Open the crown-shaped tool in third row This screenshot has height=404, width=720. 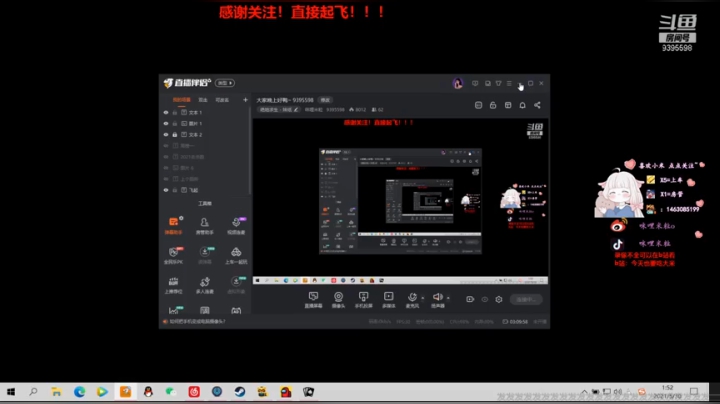[x=174, y=285]
